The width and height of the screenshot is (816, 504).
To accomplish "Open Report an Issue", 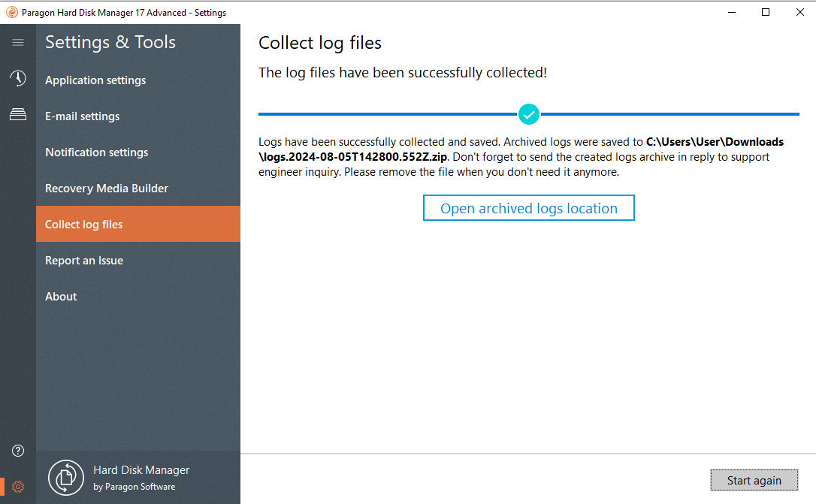I will [83, 261].
